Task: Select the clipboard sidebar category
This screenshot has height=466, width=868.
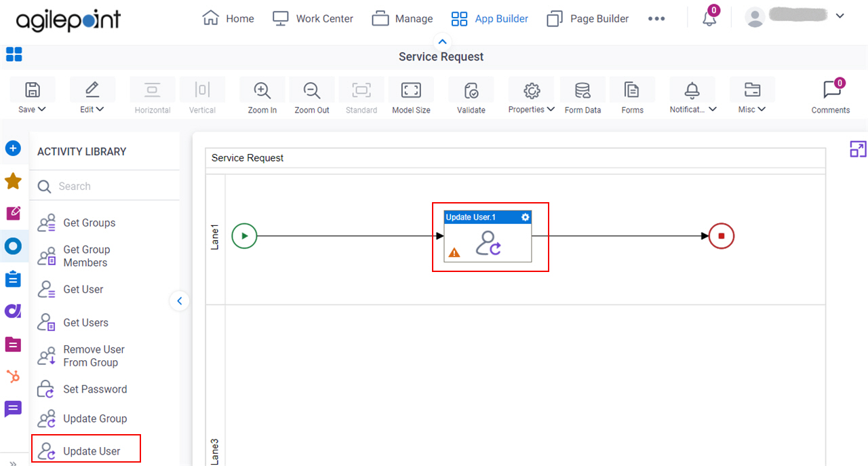Action: click(x=14, y=279)
